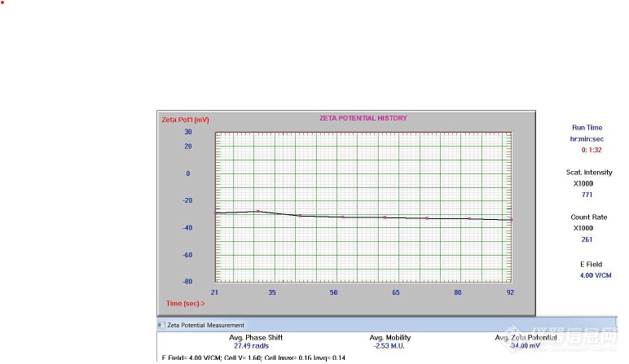Click the -80 tick on the Y axis
The height and width of the screenshot is (364, 629).
pos(187,281)
